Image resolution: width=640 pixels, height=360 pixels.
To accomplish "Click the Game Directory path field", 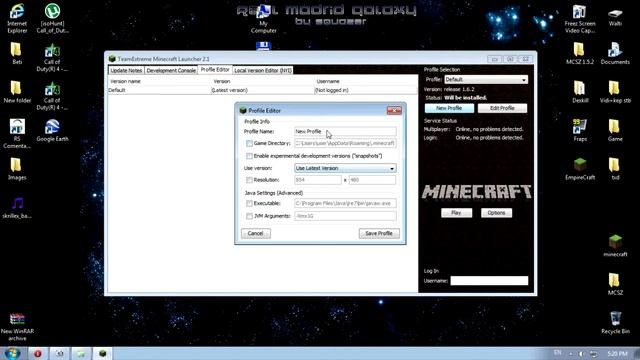I will [x=345, y=143].
